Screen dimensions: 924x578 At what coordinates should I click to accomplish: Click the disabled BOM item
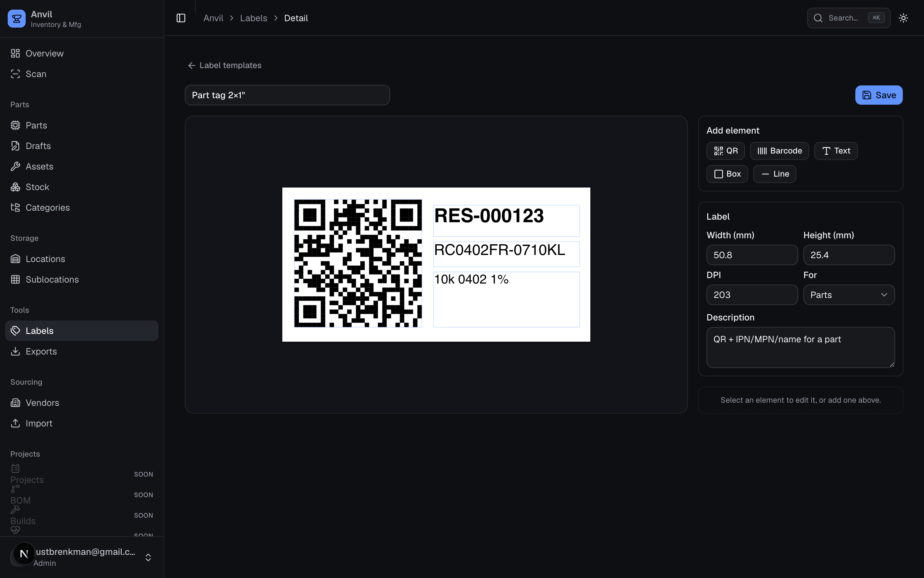tap(82, 495)
